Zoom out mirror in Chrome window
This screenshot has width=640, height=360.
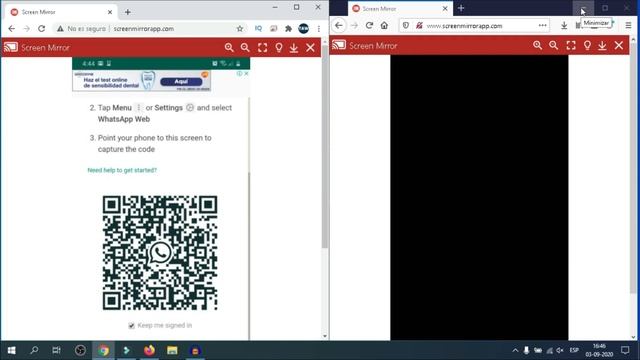click(x=245, y=48)
